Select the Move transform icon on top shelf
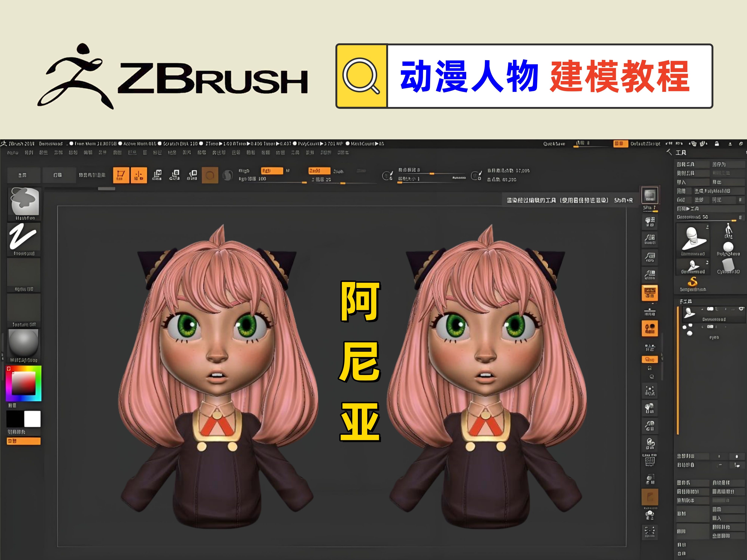The width and height of the screenshot is (747, 560). [x=157, y=175]
